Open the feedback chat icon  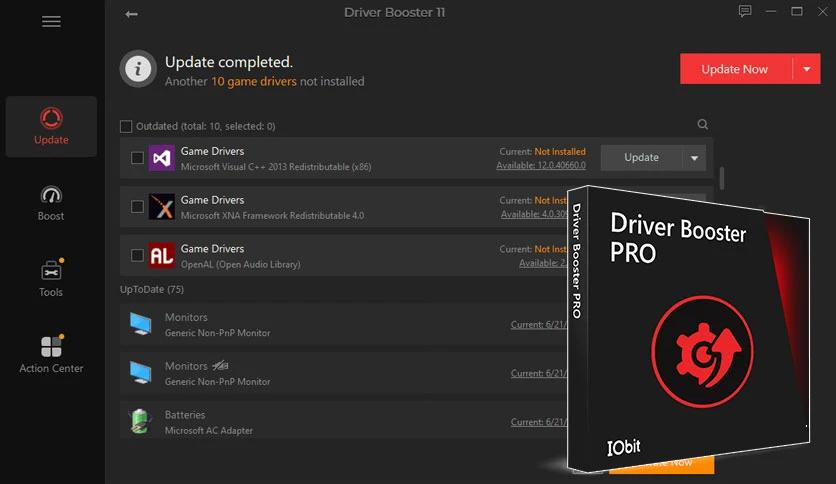coord(744,12)
